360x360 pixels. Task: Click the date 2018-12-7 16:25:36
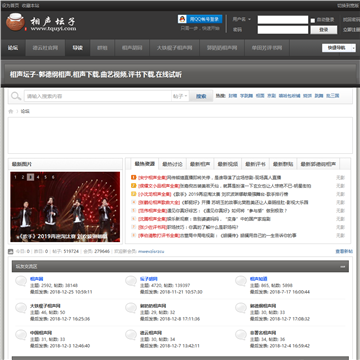point(70,319)
